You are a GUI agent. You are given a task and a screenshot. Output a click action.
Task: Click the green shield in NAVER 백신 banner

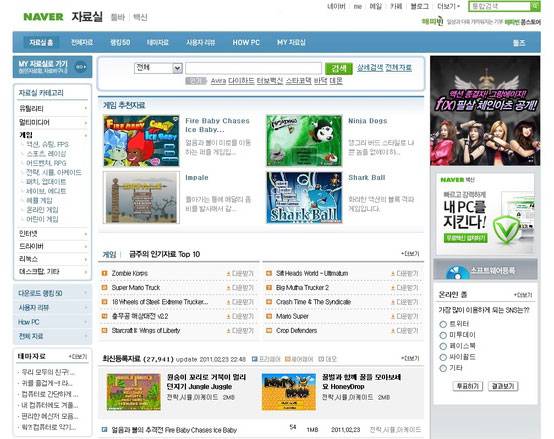[x=506, y=230]
